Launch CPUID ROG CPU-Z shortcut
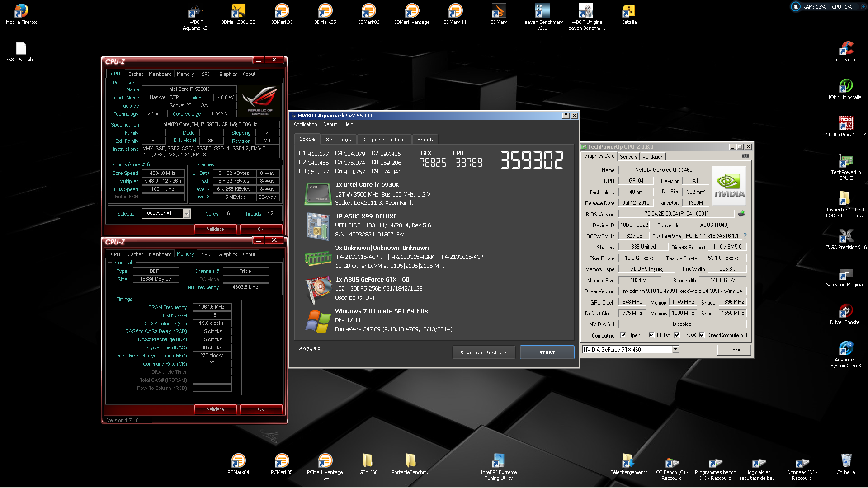Image resolution: width=868 pixels, height=488 pixels. tap(846, 127)
